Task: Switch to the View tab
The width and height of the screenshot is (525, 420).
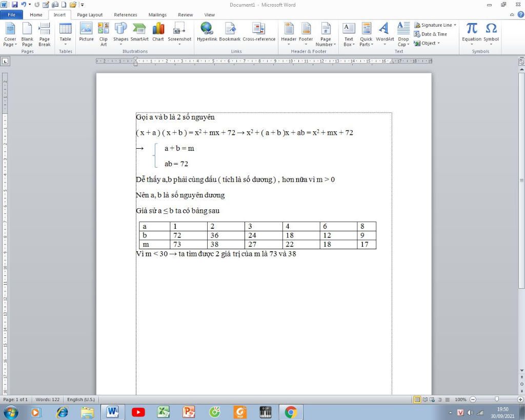Action: point(209,15)
